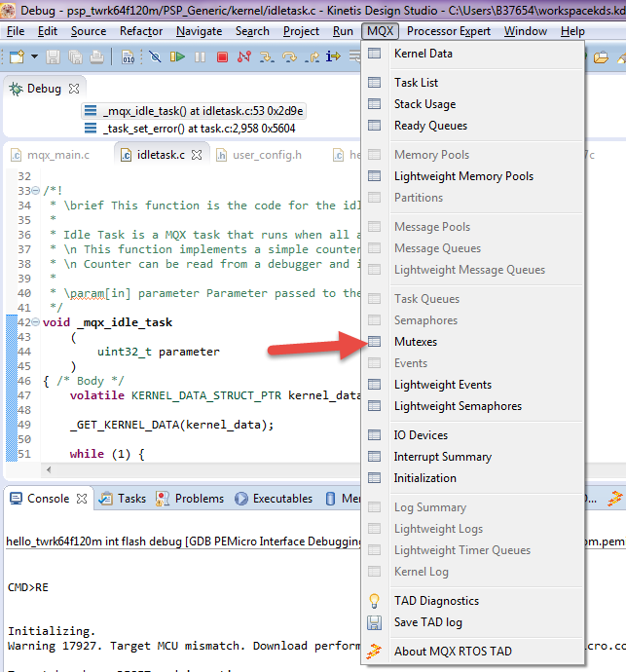Collapse comment block at line 33
626x672 pixels.
tap(36, 190)
